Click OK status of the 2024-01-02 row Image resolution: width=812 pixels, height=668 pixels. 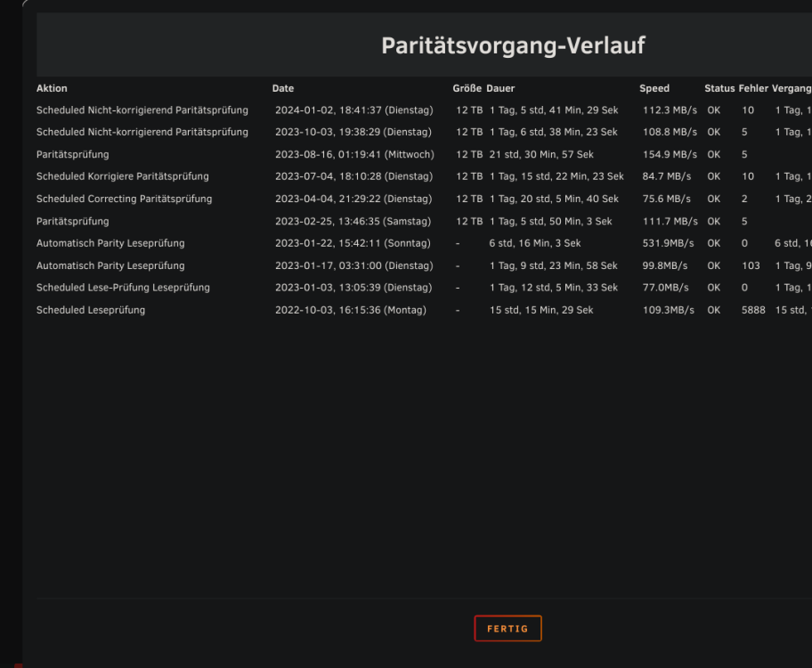[x=713, y=110]
